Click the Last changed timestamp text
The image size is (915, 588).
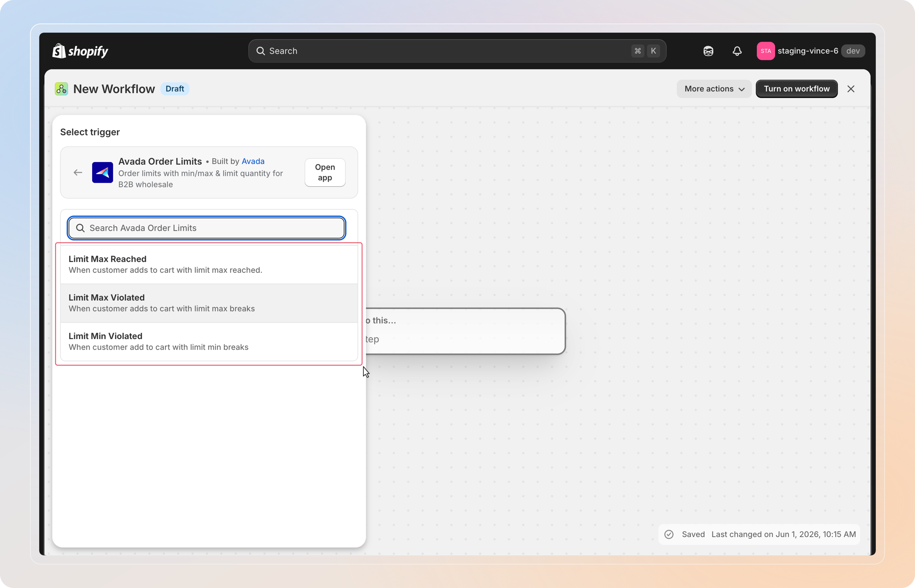click(784, 534)
